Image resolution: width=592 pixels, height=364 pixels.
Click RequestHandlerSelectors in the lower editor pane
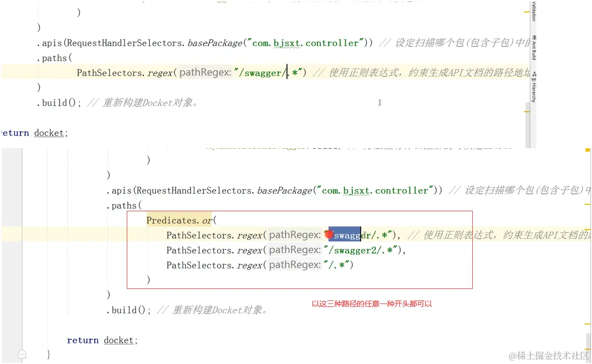(x=194, y=190)
